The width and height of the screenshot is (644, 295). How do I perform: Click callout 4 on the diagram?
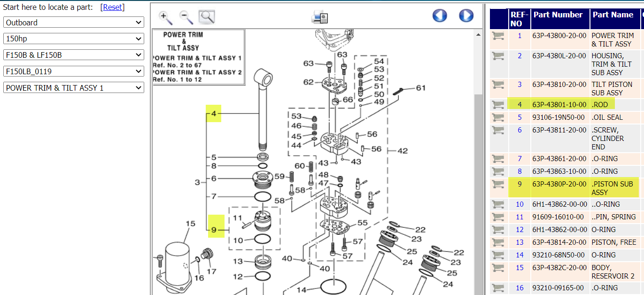pyautogui.click(x=214, y=114)
